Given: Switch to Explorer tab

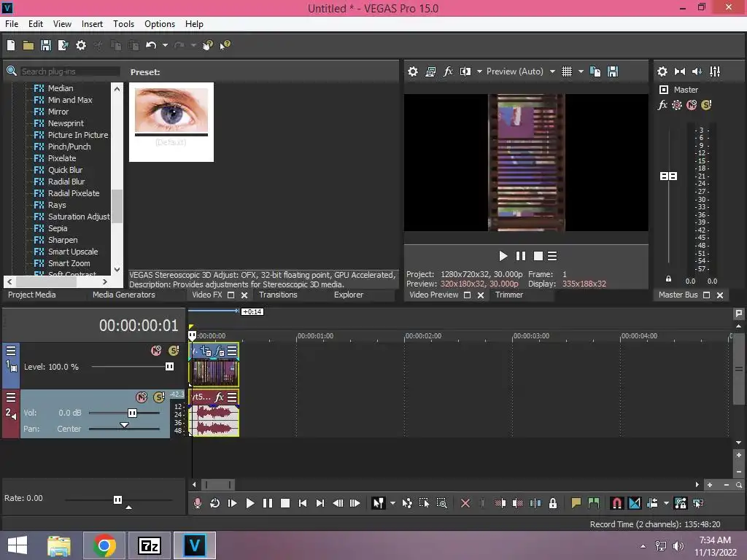Looking at the screenshot, I should click(348, 295).
